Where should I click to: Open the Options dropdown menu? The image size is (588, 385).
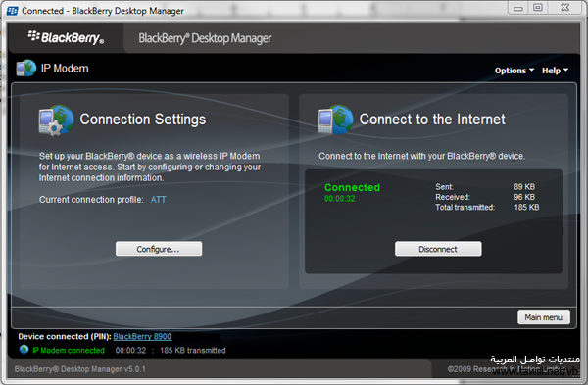pos(514,71)
